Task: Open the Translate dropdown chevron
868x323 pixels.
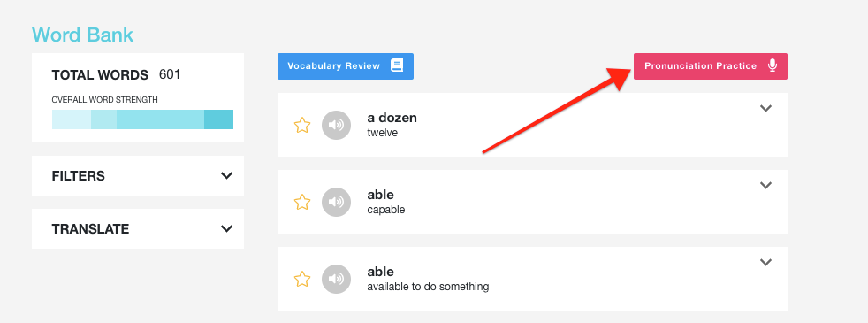Action: pyautogui.click(x=226, y=229)
